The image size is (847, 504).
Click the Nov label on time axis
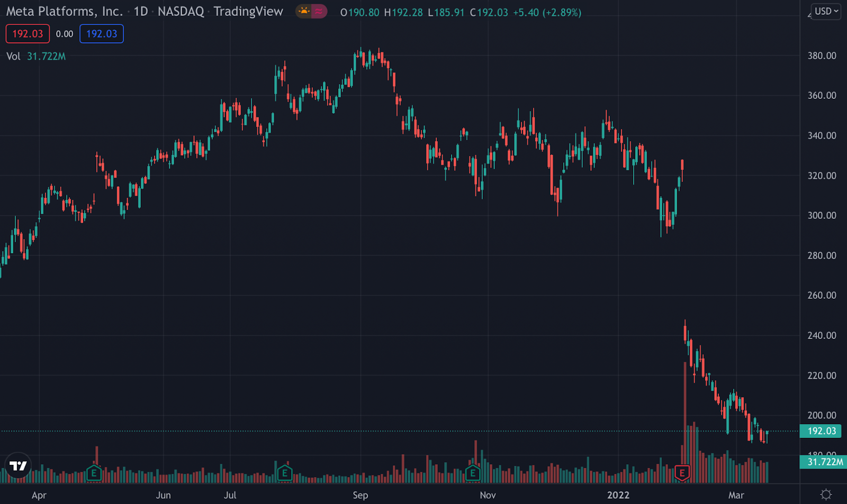tap(488, 495)
